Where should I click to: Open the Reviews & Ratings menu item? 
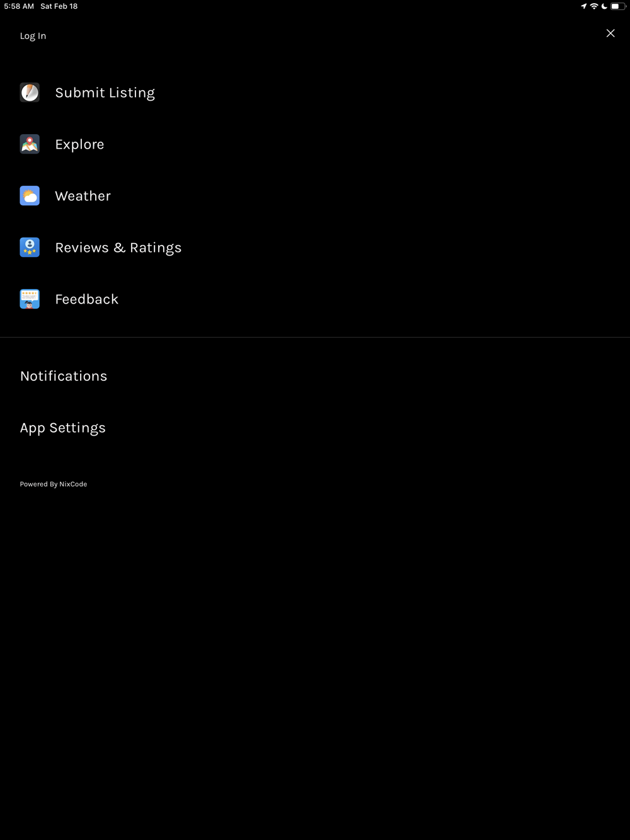(118, 247)
